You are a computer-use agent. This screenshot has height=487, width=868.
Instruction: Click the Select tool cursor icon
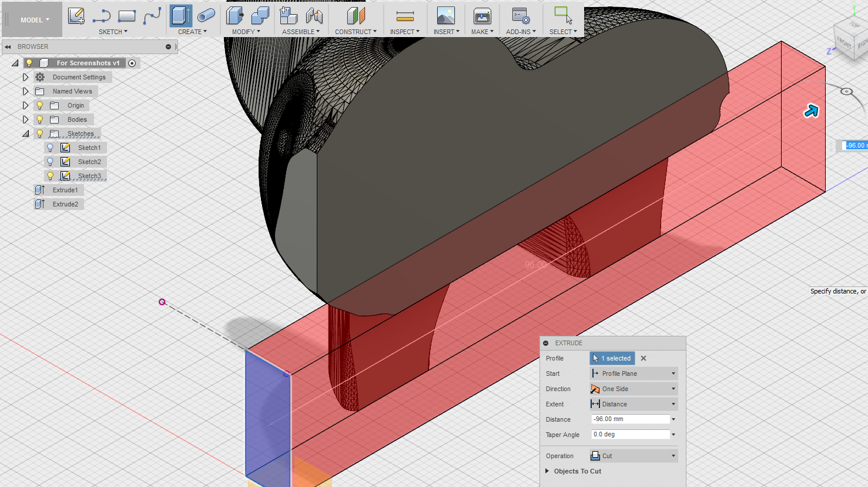[x=563, y=16]
